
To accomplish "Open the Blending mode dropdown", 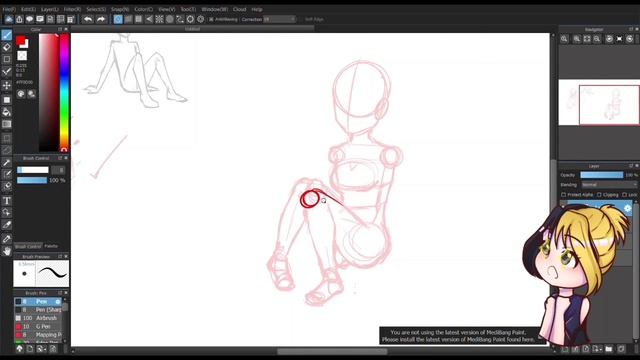I will [609, 185].
